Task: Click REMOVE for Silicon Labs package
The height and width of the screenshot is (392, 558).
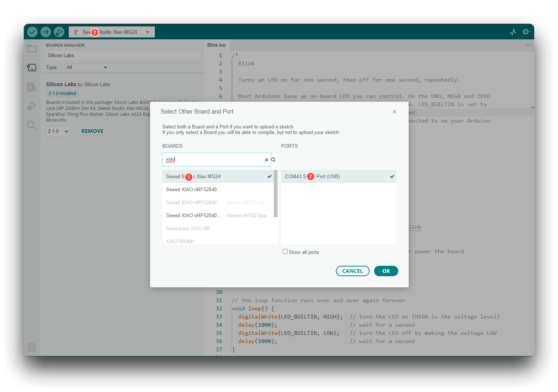Action: [93, 131]
